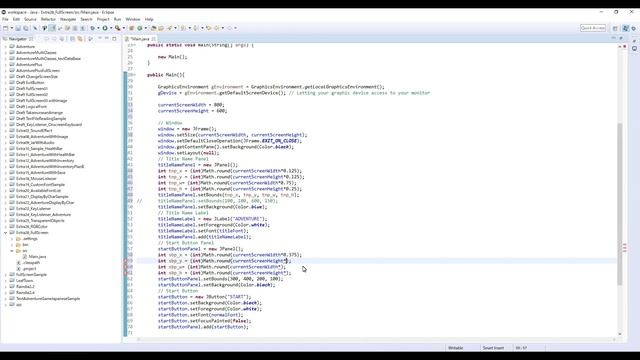640x360 pixels.
Task: Open the External Tools dropdown arrow
Action: pos(124,28)
